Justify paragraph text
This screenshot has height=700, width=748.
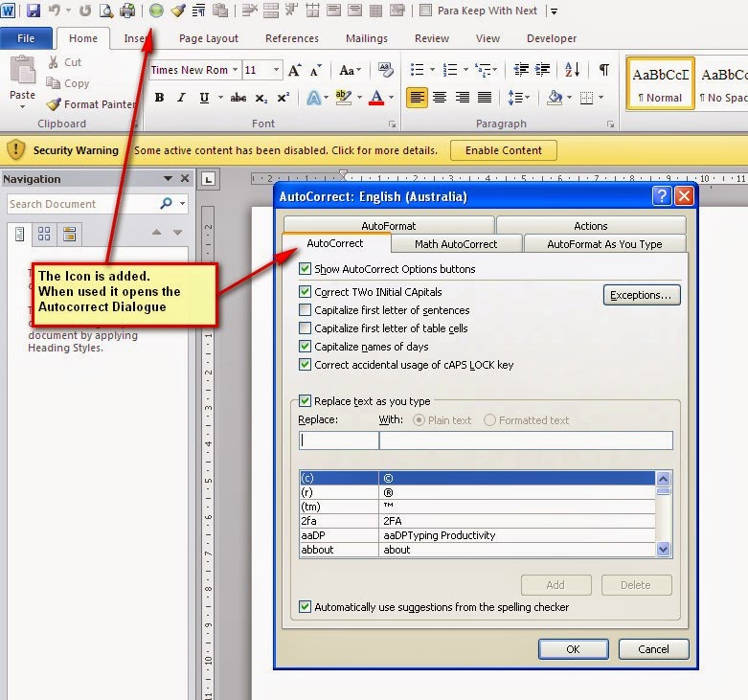[485, 98]
